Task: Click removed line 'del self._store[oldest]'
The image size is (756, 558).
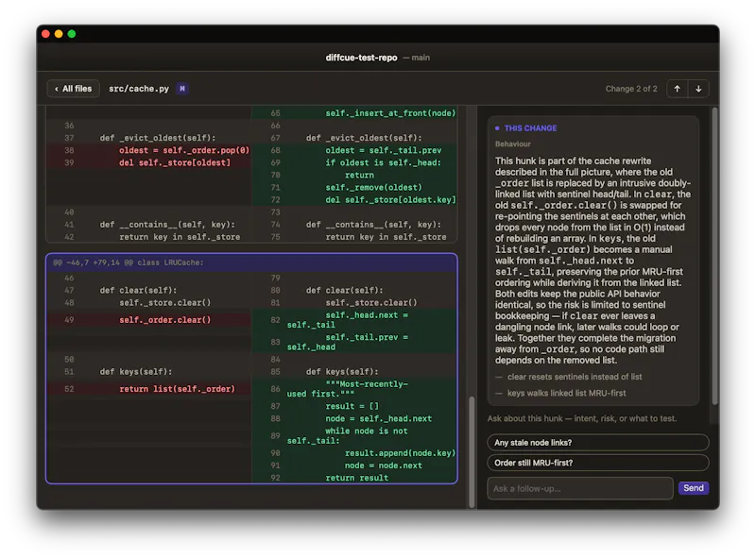Action: [x=175, y=163]
